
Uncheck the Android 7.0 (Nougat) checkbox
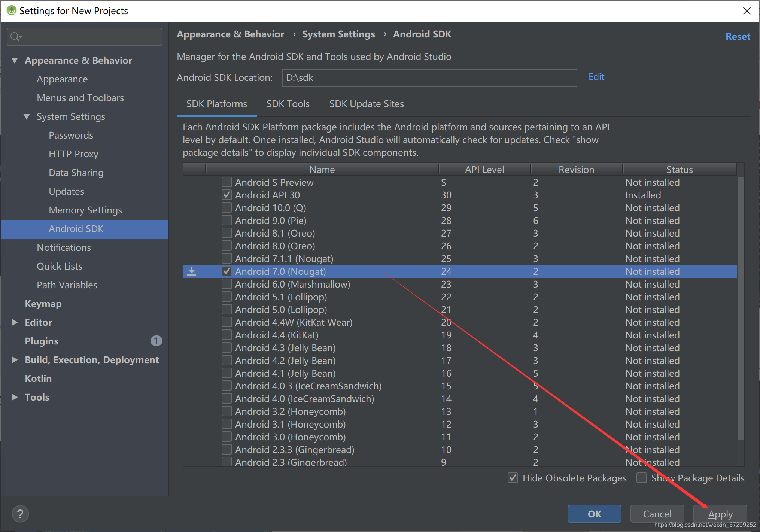227,271
